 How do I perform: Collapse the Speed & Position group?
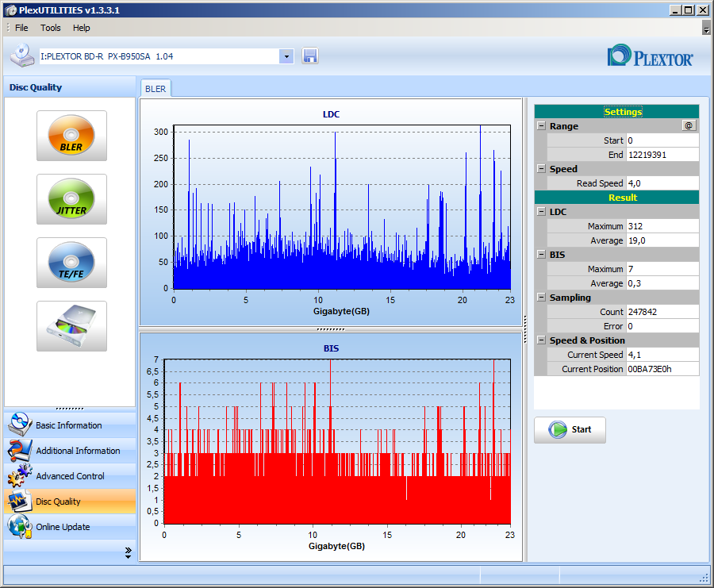coord(541,340)
